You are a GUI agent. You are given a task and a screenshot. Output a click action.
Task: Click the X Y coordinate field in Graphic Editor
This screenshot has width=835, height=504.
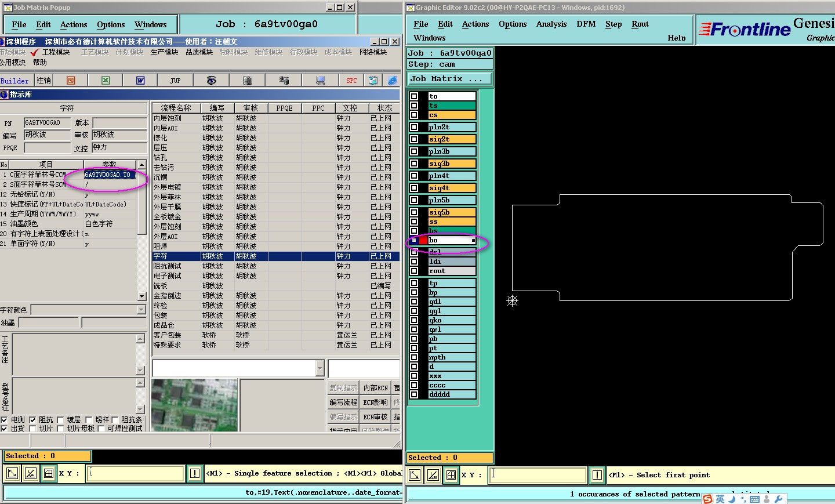pyautogui.click(x=538, y=475)
